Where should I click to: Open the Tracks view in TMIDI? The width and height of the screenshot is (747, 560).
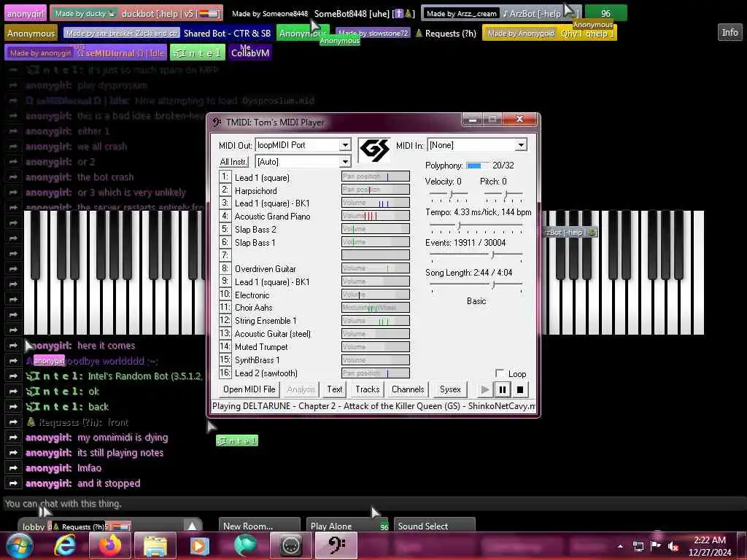pyautogui.click(x=368, y=389)
